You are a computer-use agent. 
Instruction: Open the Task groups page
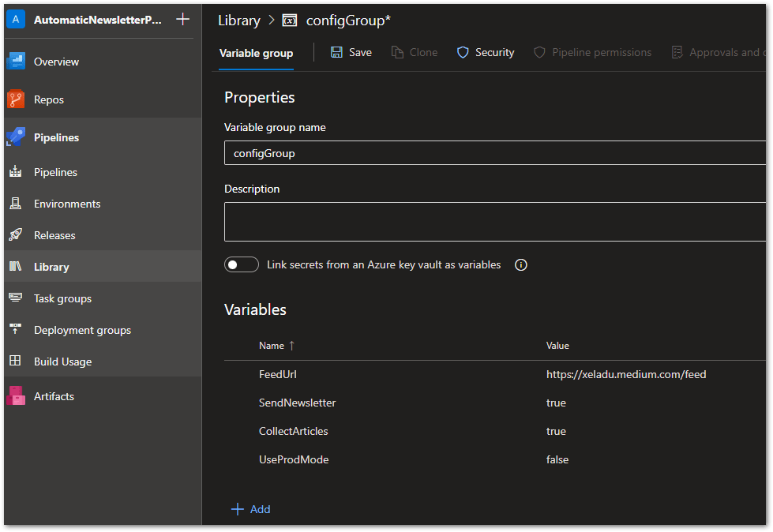pos(62,298)
